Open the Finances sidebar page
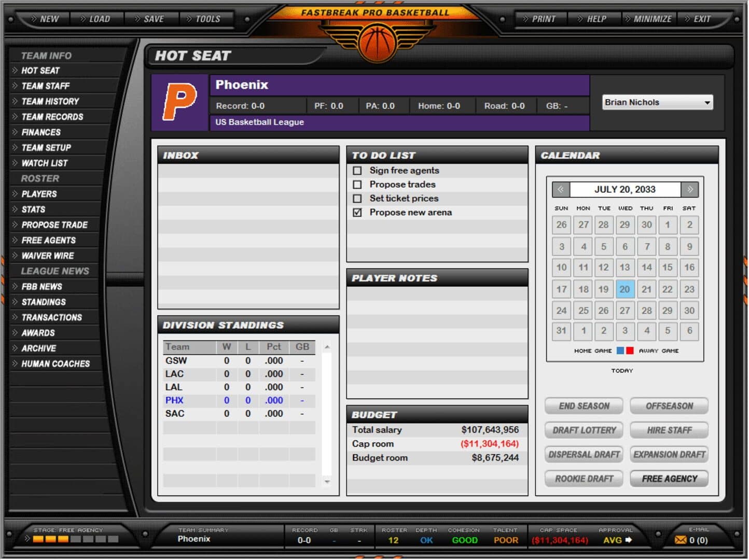The image size is (749, 560). (41, 132)
